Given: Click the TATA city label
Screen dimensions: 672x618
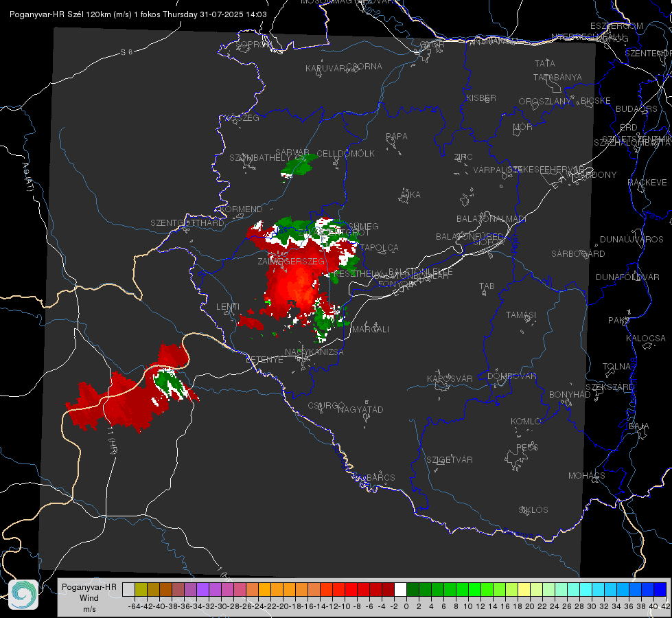Looking at the screenshot, I should (545, 63).
